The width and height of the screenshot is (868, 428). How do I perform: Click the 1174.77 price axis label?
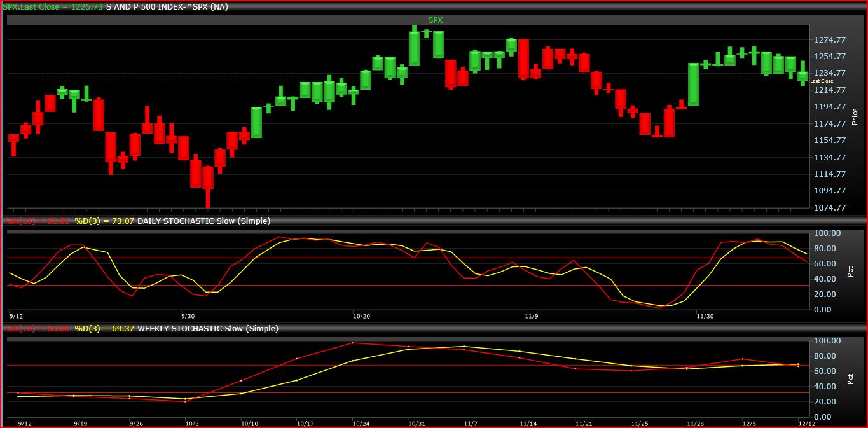click(x=829, y=123)
